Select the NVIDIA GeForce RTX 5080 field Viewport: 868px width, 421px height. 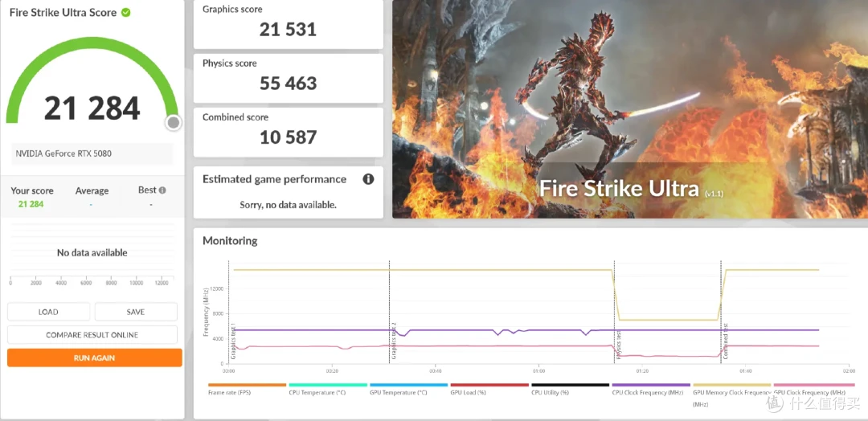[x=92, y=153]
